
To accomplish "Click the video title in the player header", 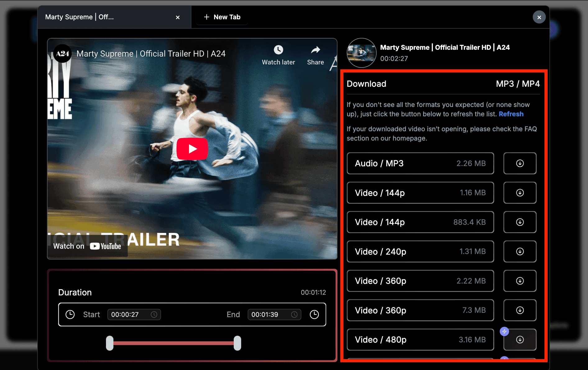I will [151, 53].
